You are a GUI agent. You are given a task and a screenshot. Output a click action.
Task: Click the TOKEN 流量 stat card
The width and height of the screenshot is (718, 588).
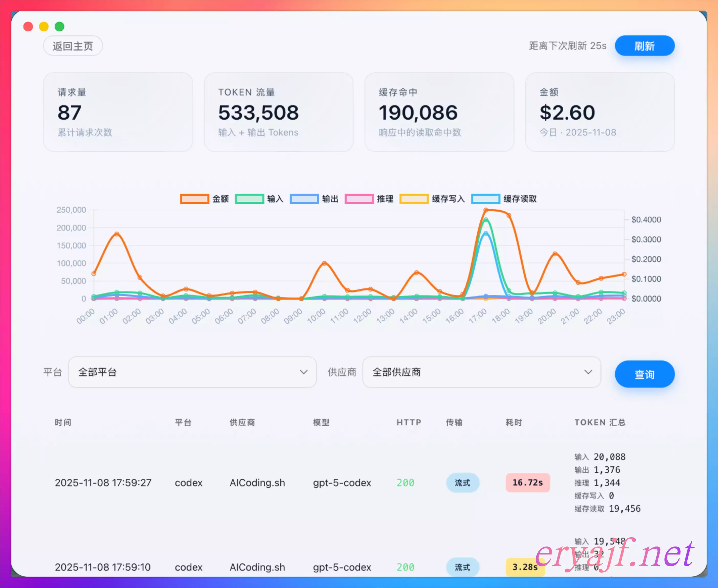[278, 112]
